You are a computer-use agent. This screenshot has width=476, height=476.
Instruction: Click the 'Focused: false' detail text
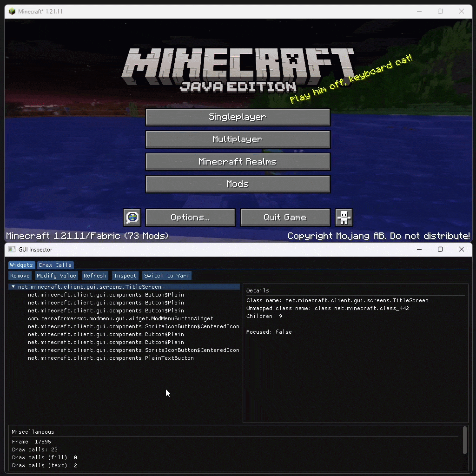[269, 332]
